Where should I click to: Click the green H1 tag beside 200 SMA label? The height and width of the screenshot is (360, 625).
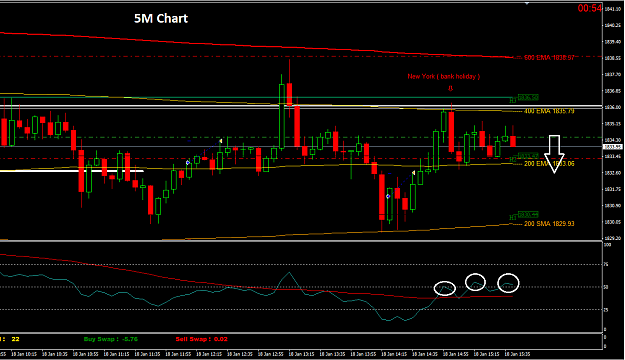click(x=513, y=218)
